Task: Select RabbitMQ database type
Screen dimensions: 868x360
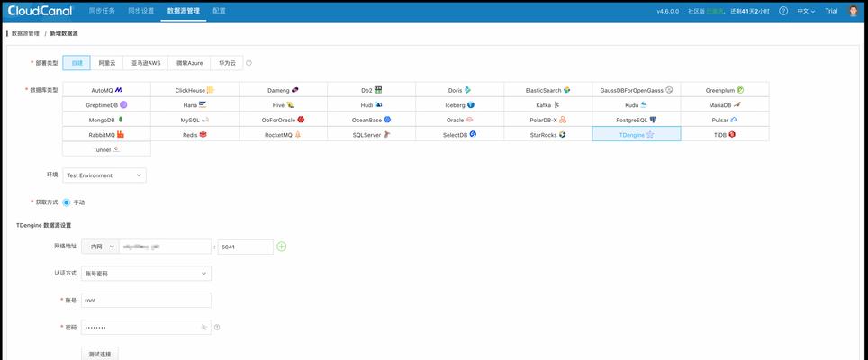Action: (x=106, y=134)
